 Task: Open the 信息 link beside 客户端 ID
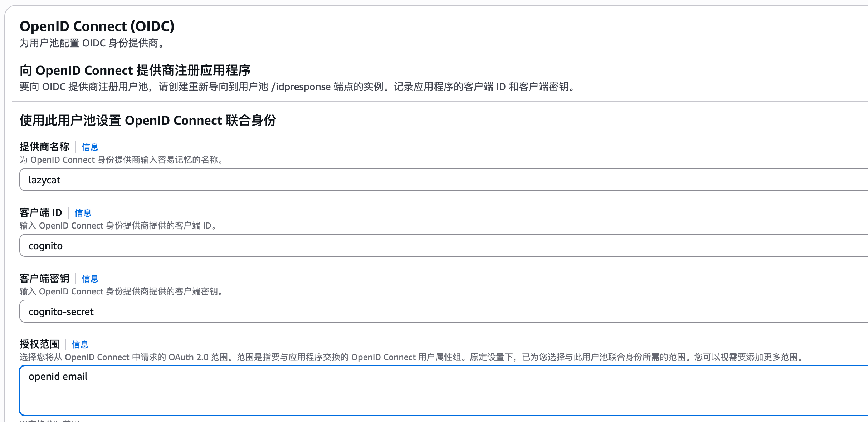[x=83, y=213]
